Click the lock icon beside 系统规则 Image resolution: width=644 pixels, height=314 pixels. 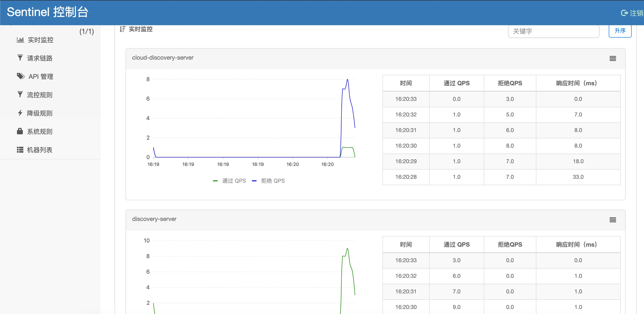point(20,131)
